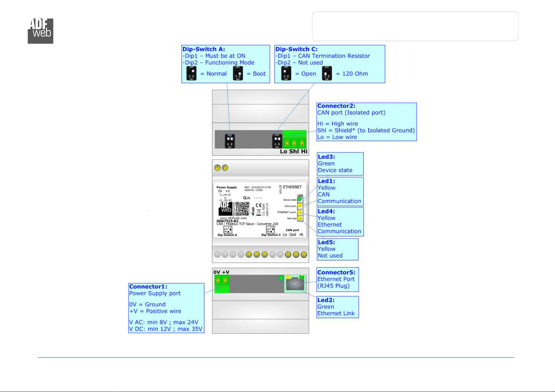Click the Normal mode dip-switch icon
This screenshot has width=555, height=392.
click(191, 73)
